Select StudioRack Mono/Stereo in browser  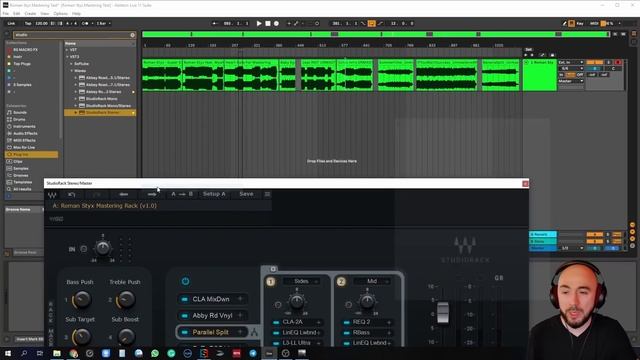coord(108,106)
